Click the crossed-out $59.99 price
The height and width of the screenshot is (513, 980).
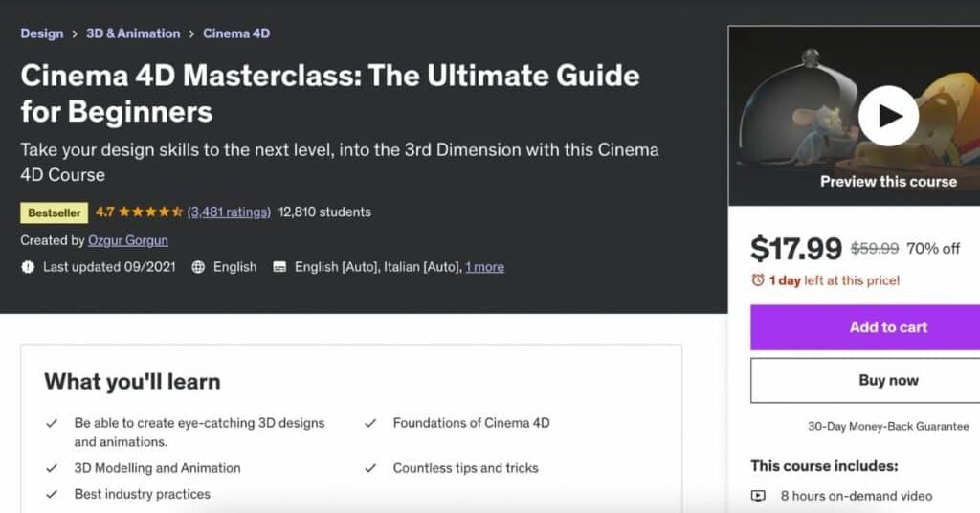[875, 248]
